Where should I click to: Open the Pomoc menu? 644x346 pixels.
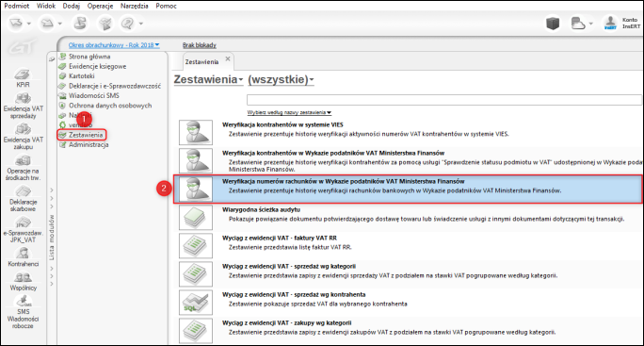[x=166, y=6]
